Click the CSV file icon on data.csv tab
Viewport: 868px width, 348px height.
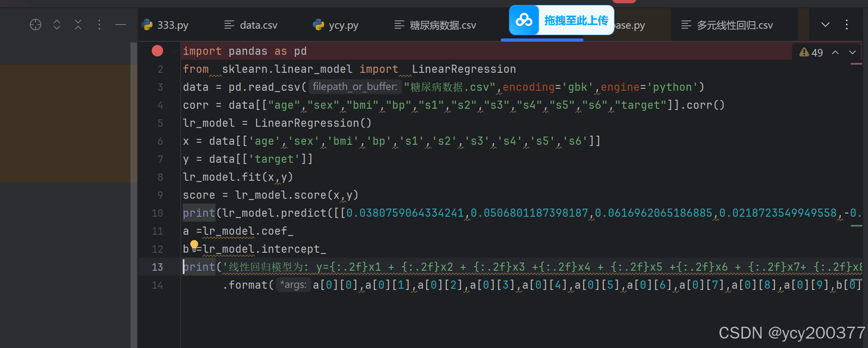pos(229,25)
